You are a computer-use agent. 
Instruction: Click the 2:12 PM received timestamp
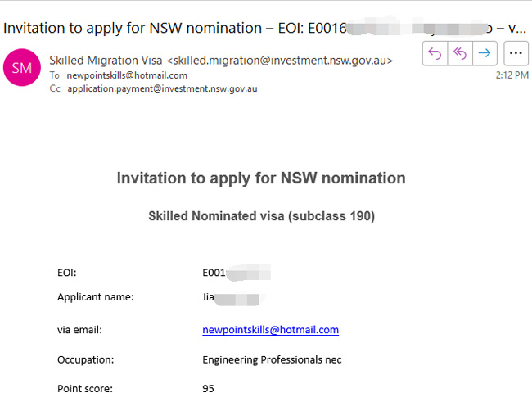512,75
